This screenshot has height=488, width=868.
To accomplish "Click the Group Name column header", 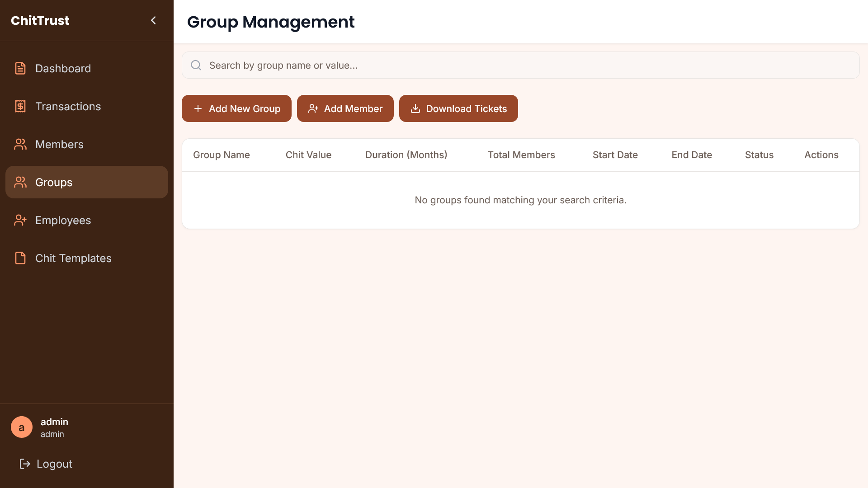I will tap(222, 155).
